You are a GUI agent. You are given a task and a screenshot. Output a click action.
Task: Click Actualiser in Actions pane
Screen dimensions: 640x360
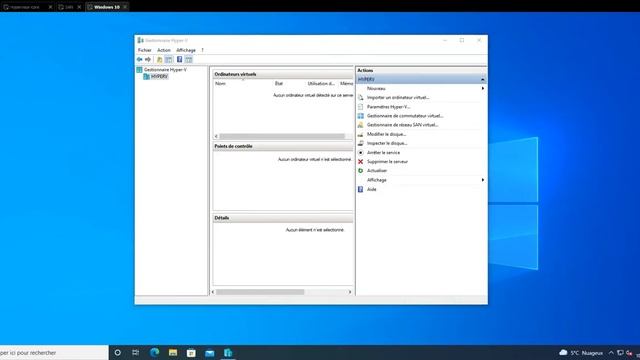(377, 171)
